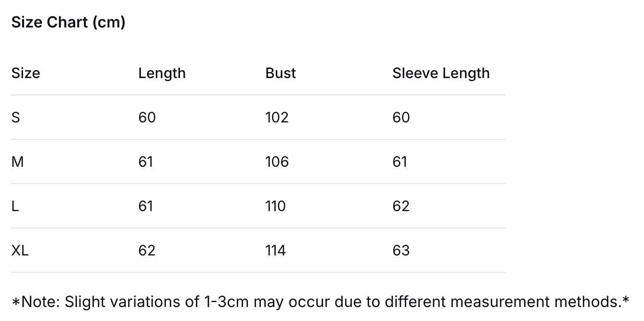
Task: Select the Bust value 114 for size XL
Action: point(275,251)
